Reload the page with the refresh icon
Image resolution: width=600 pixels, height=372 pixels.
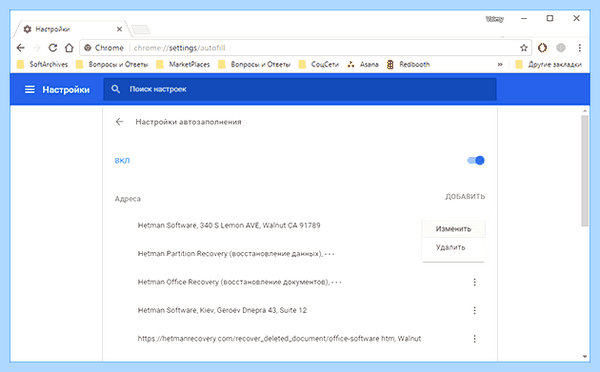tap(53, 48)
